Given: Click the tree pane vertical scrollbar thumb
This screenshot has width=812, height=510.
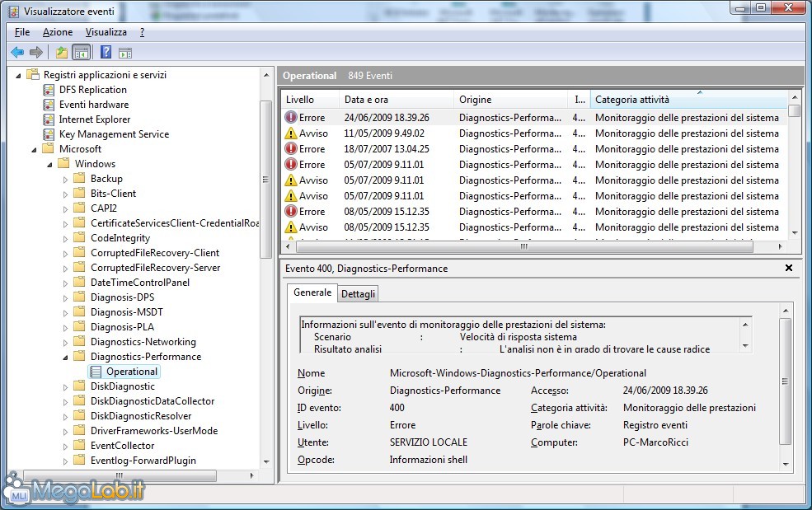Looking at the screenshot, I should (x=265, y=179).
